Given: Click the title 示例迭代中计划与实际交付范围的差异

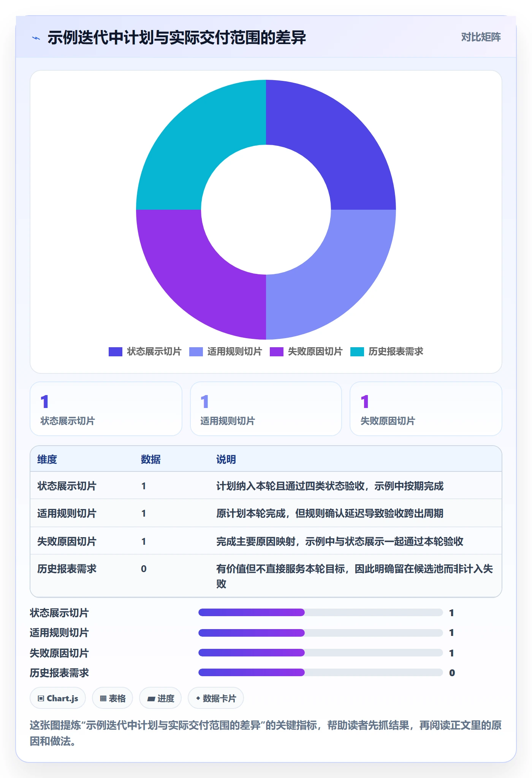Looking at the screenshot, I should point(177,38).
